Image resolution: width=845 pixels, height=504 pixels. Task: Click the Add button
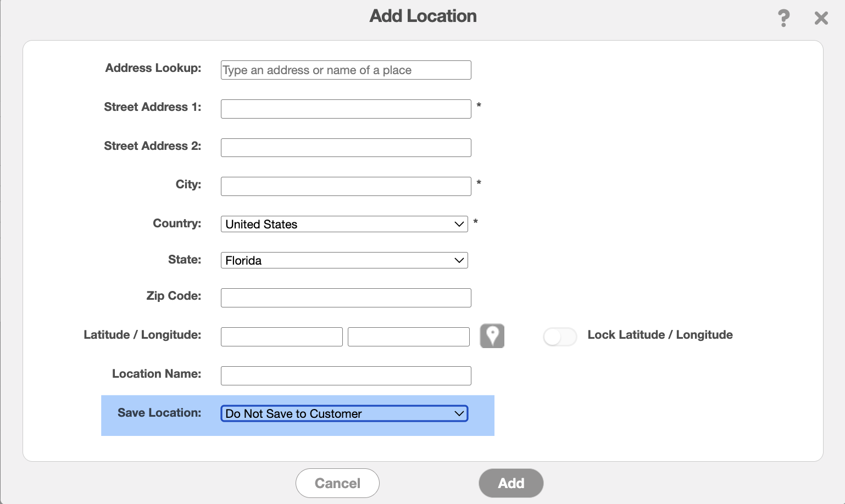511,483
